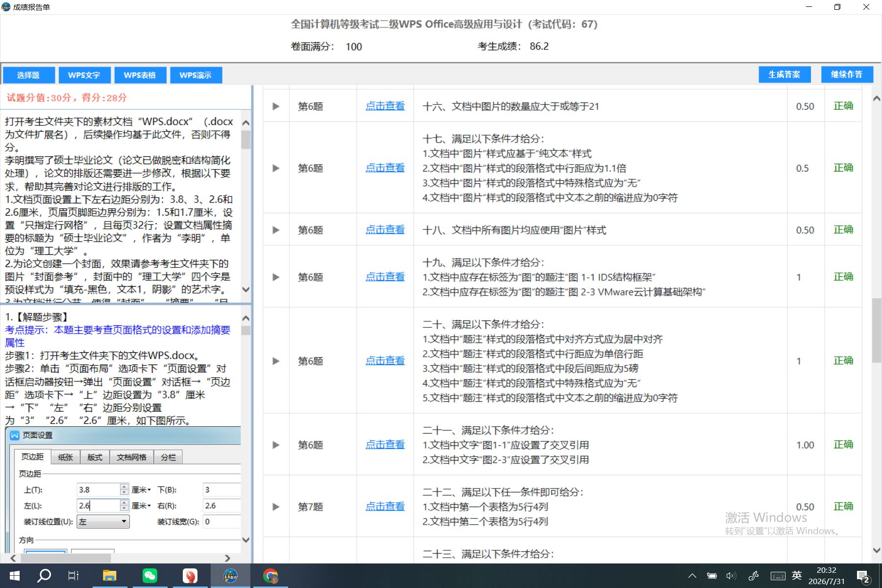Open 点击查看 link for 十八 row
The width and height of the screenshot is (882, 588).
[x=385, y=229]
